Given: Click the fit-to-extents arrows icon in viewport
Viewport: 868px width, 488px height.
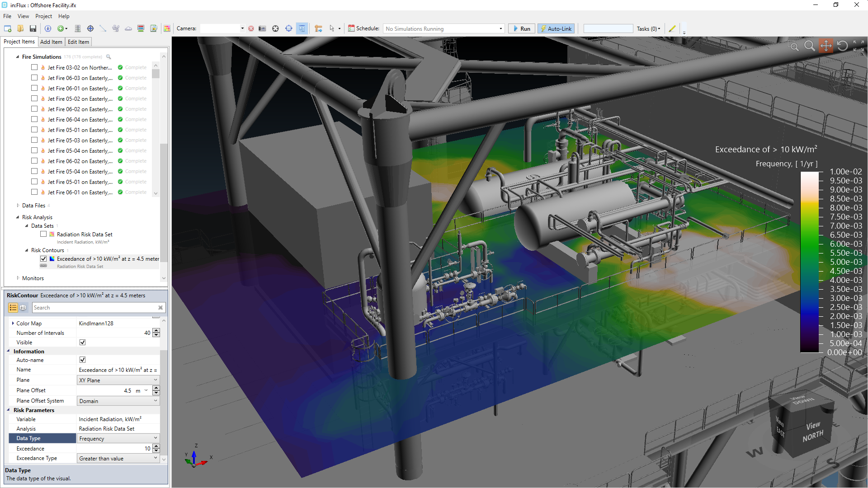Looking at the screenshot, I should click(x=858, y=46).
